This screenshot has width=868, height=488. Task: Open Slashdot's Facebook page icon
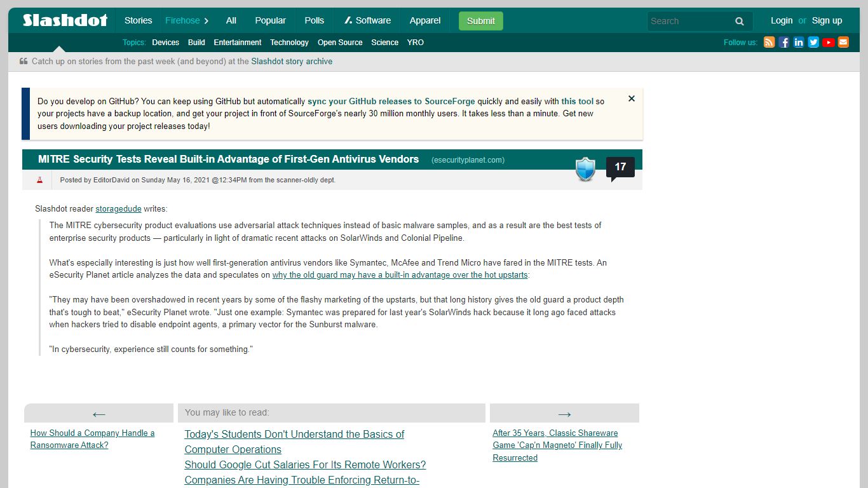pos(784,43)
